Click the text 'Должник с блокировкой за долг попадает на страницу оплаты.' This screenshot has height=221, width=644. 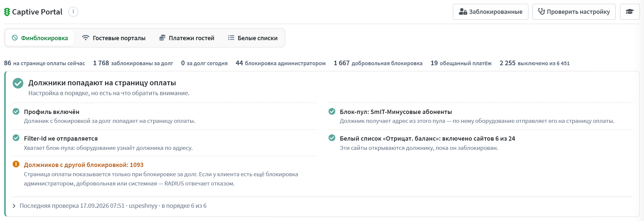(x=110, y=121)
